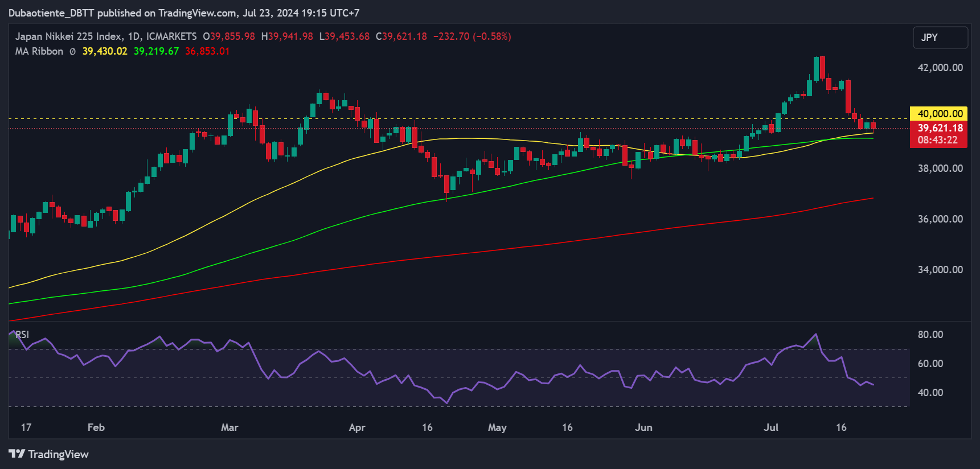Click the Mar label on time axis
The height and width of the screenshot is (469, 980).
pos(229,427)
